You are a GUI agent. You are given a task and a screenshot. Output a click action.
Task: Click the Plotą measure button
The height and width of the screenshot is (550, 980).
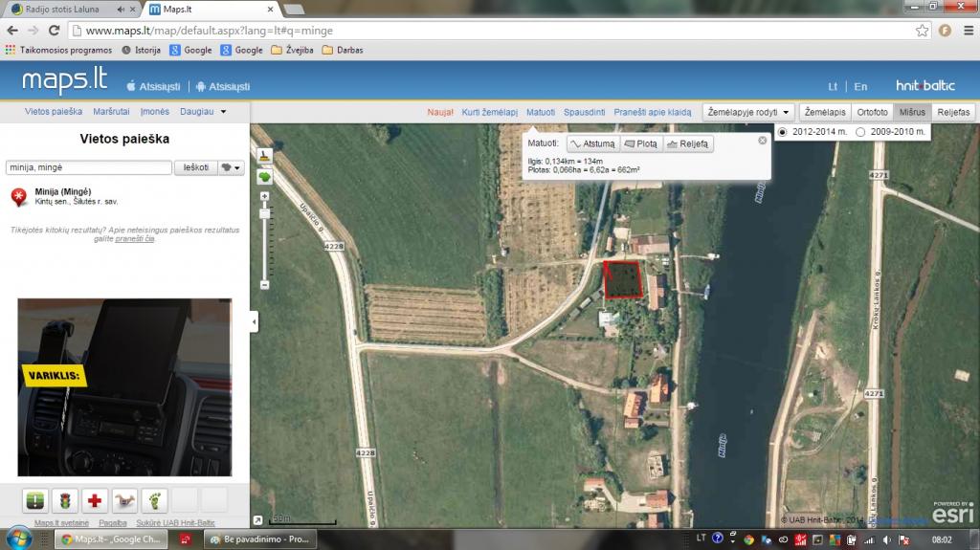641,144
